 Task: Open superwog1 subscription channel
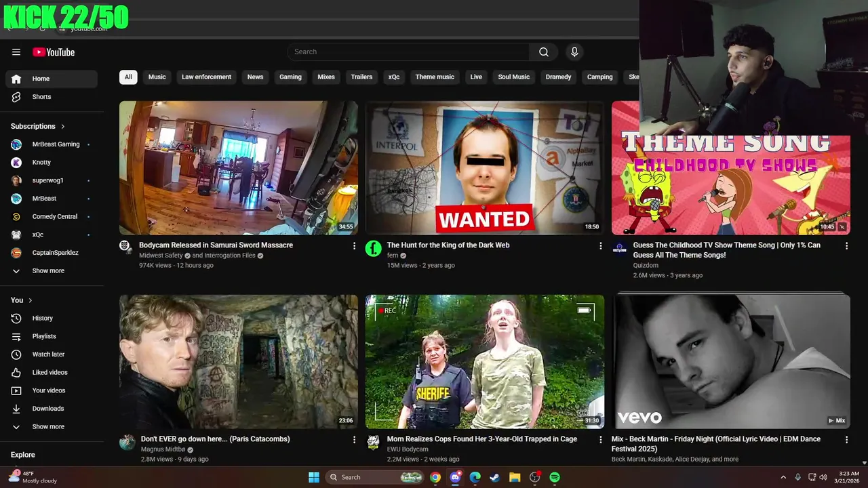pyautogui.click(x=52, y=180)
